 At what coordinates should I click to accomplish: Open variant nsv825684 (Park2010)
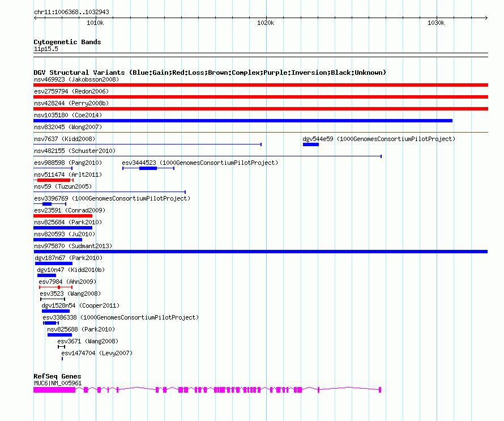pyautogui.click(x=68, y=222)
